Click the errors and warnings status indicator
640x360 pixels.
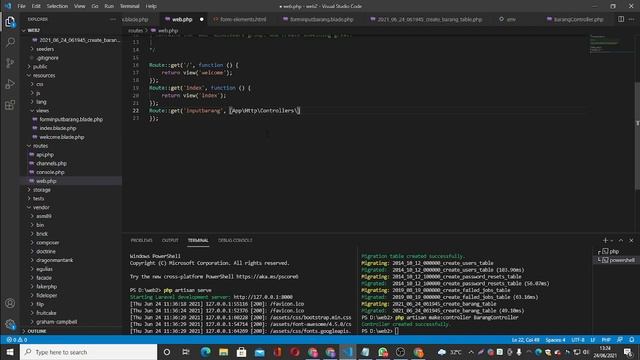coord(17,340)
